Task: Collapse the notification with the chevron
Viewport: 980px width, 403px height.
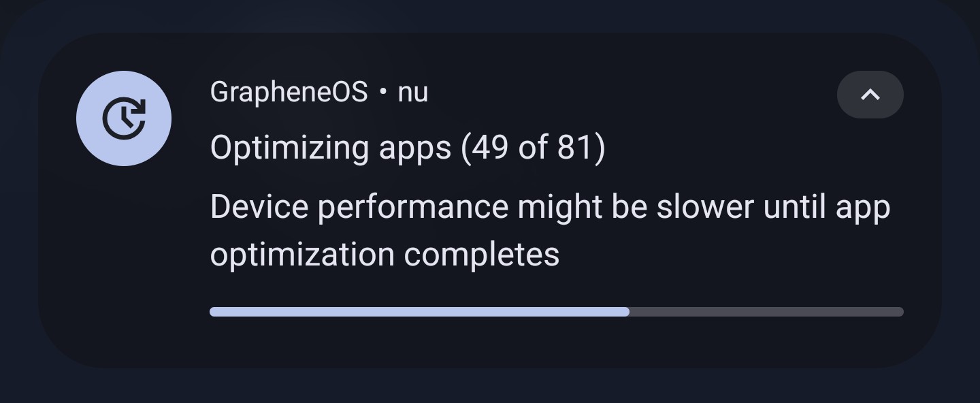Action: click(x=870, y=95)
